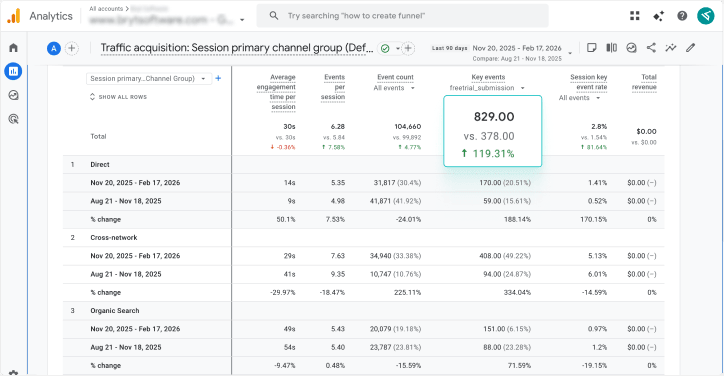Click the Traffic acquisition report title
Screen dimensions: 724x376
click(x=237, y=48)
